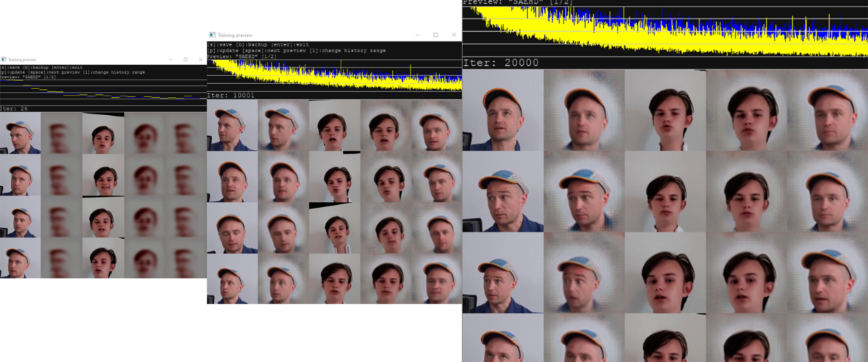This screenshot has width=868, height=362.
Task: Click the yellow loss graph above "Iter: 10001"
Action: point(334,75)
